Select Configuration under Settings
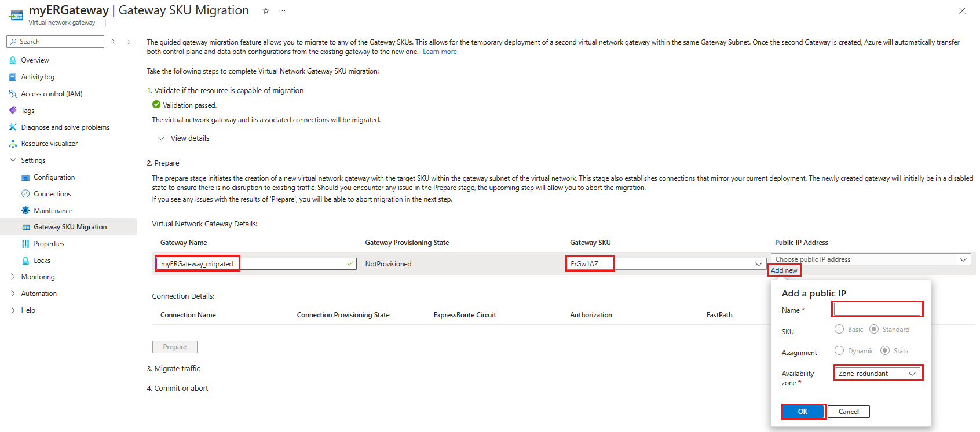The width and height of the screenshot is (980, 432). click(x=54, y=177)
